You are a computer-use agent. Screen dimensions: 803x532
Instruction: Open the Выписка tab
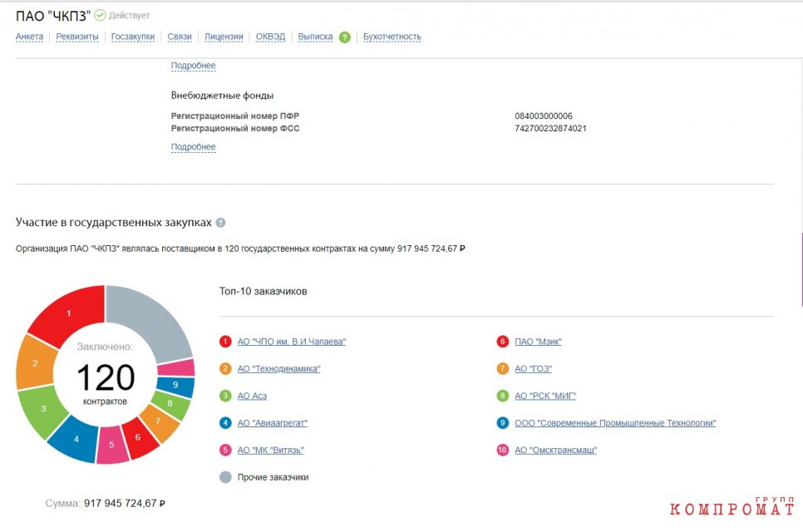(315, 37)
